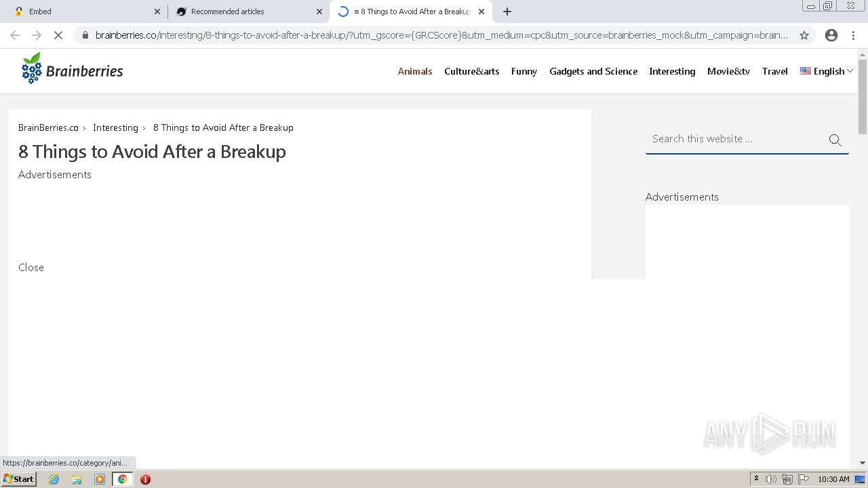Close the Recommended articles tab

pyautogui.click(x=319, y=12)
